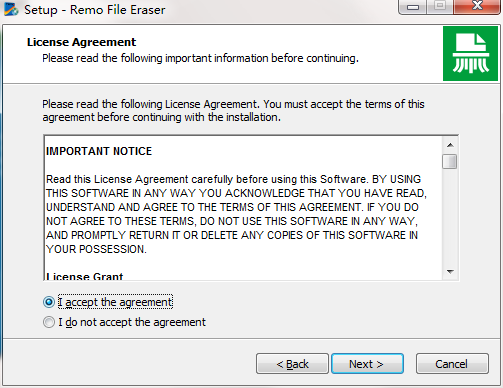The width and height of the screenshot is (503, 388).
Task: Click the "I do not accept the agreement" label text
Action: (x=132, y=322)
